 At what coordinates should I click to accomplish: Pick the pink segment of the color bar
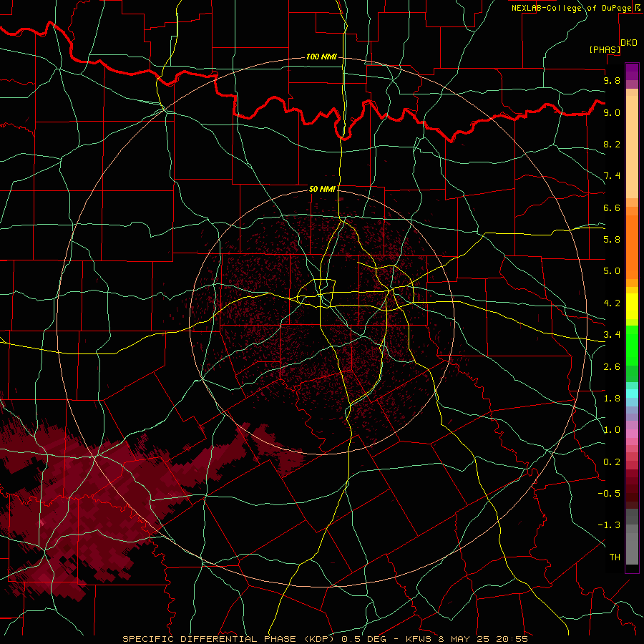pyautogui.click(x=632, y=434)
